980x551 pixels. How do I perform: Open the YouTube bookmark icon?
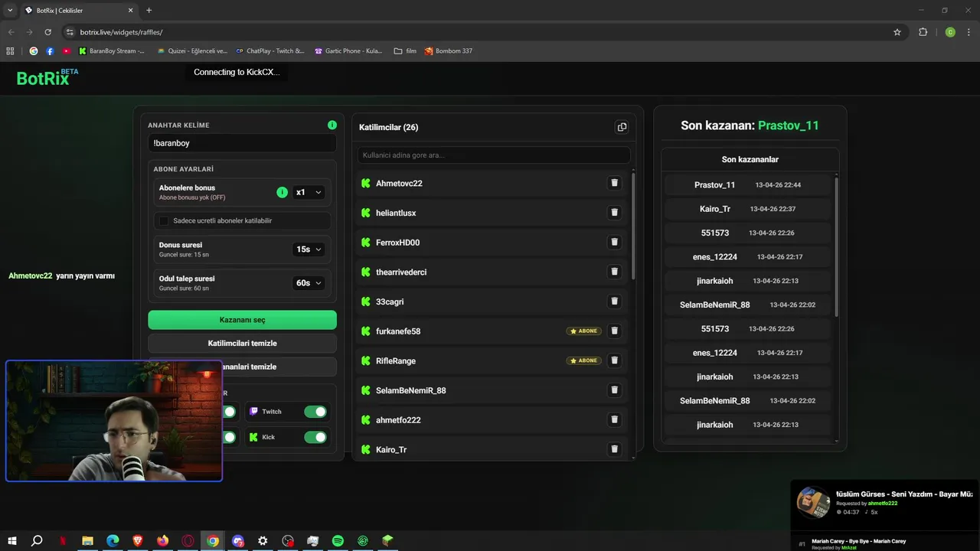67,51
